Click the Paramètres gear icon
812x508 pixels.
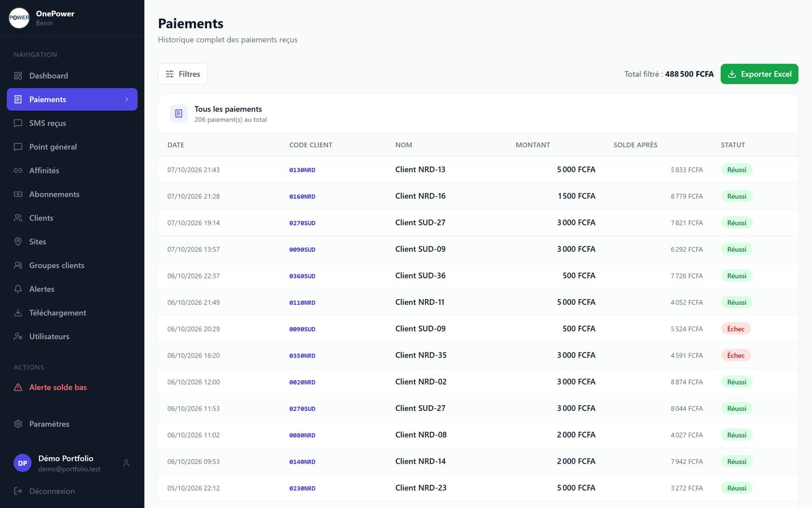[18, 424]
